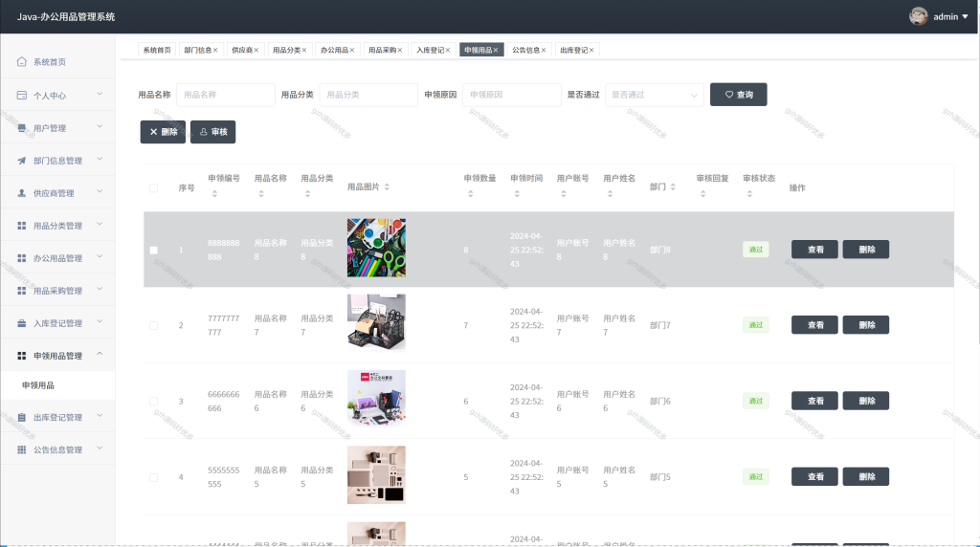Expand the 个人中心 menu chevron

pos(100,95)
